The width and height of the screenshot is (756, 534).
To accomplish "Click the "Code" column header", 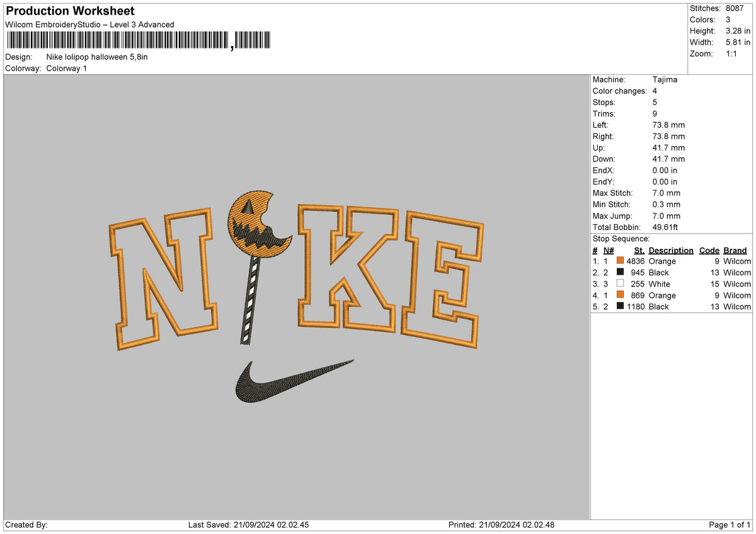I will click(x=709, y=250).
